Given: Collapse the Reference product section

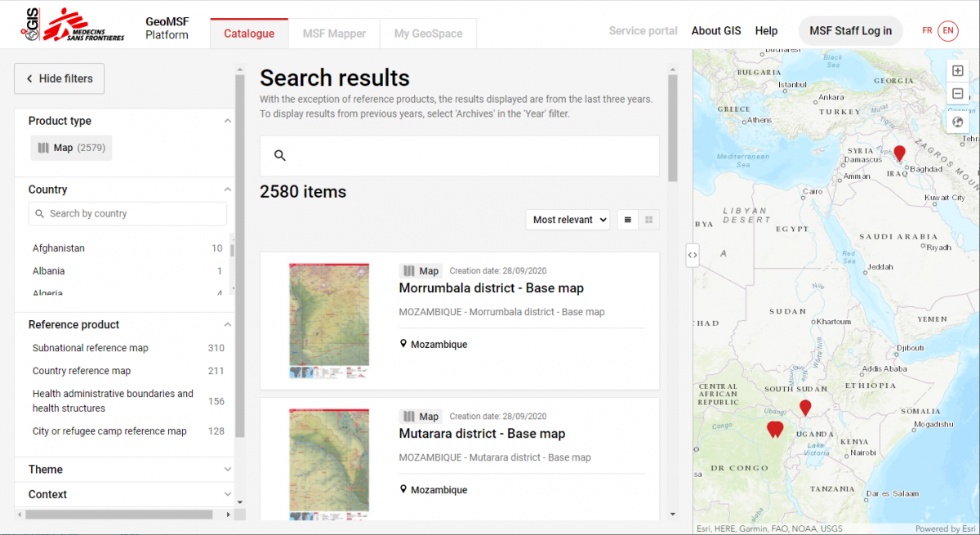Looking at the screenshot, I should click(228, 325).
